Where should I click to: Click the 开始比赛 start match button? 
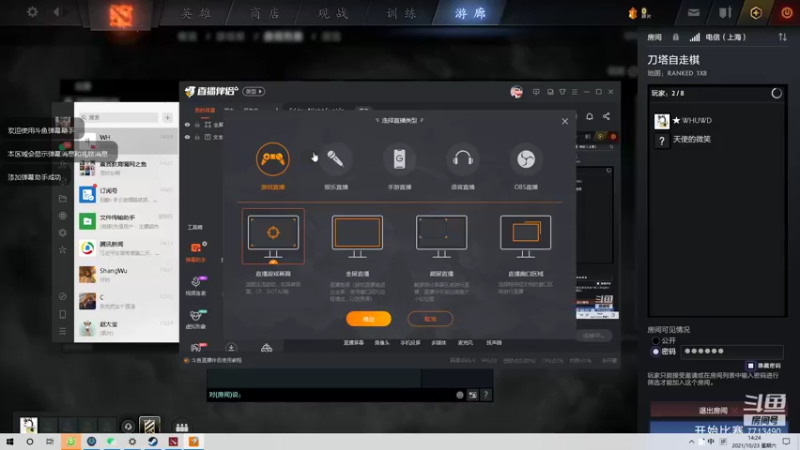click(717, 429)
